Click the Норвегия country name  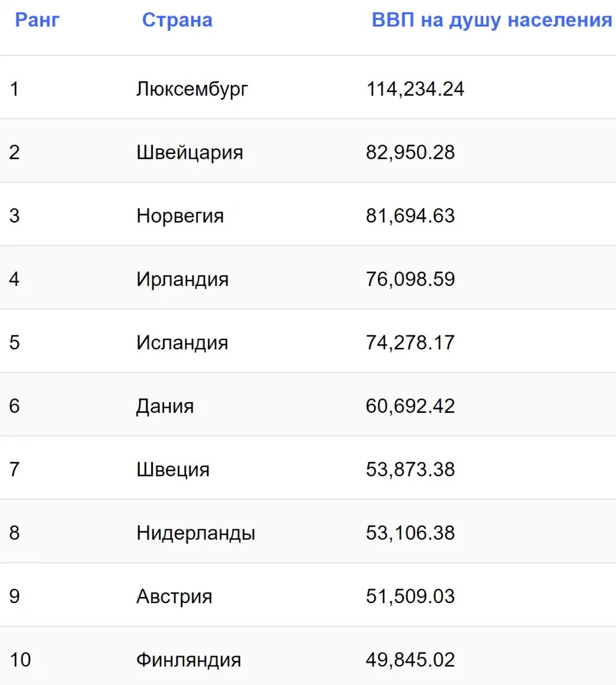pyautogui.click(x=180, y=215)
